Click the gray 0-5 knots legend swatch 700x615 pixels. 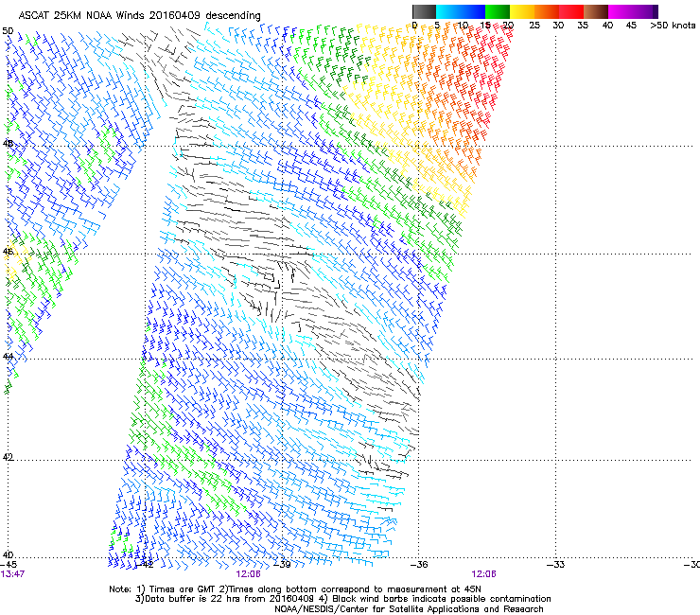coord(424,11)
